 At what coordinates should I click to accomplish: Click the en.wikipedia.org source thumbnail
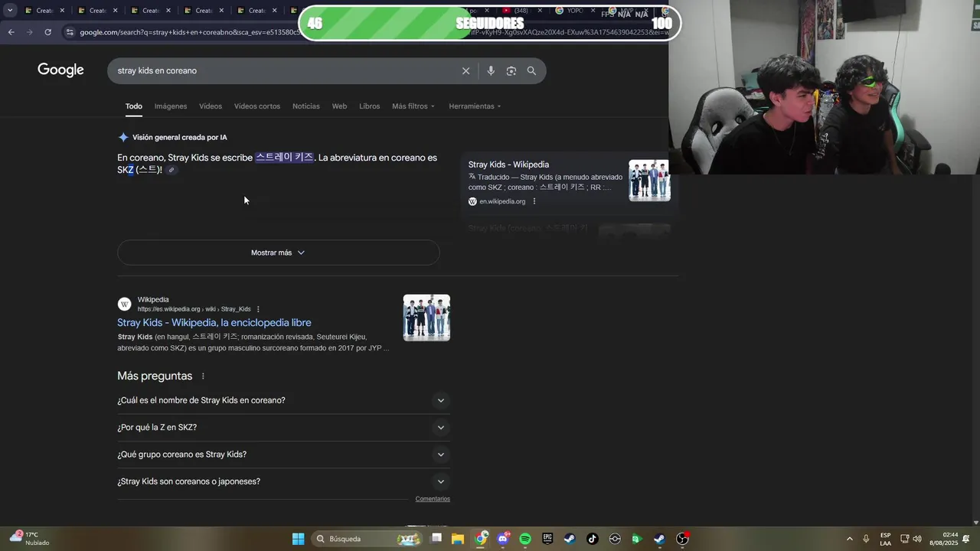point(649,181)
